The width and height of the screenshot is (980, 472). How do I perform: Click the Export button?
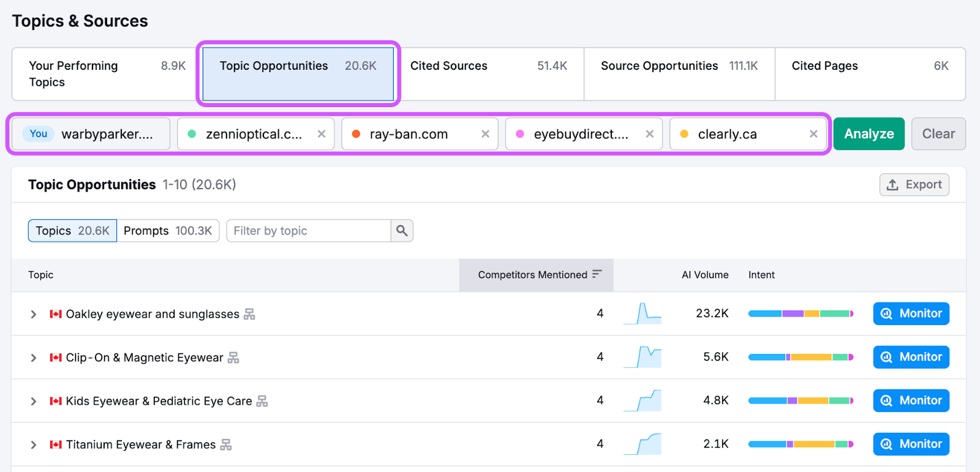914,184
